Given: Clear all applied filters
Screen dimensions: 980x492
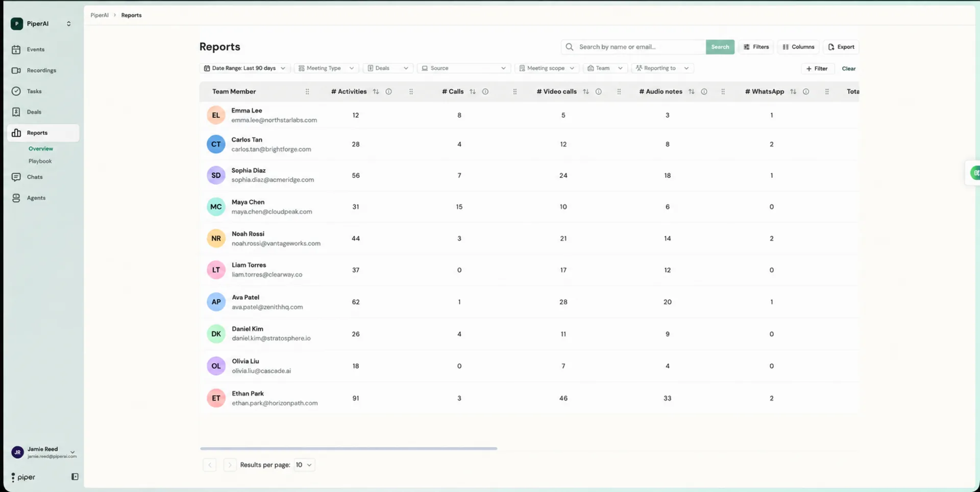Looking at the screenshot, I should pos(849,68).
